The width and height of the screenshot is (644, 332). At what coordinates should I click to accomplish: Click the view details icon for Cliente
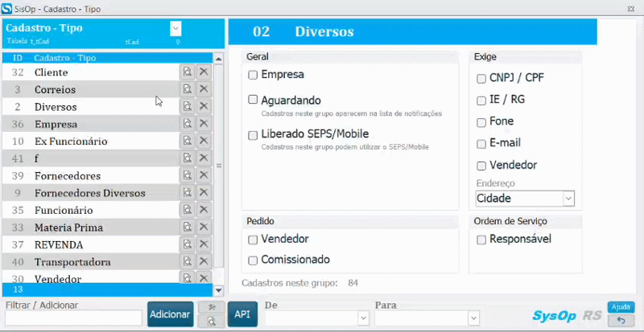click(187, 72)
